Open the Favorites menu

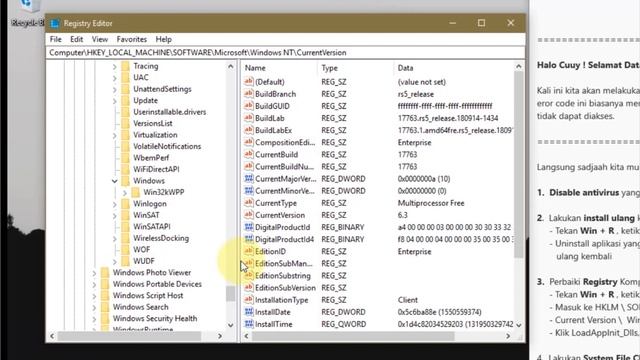tap(131, 39)
